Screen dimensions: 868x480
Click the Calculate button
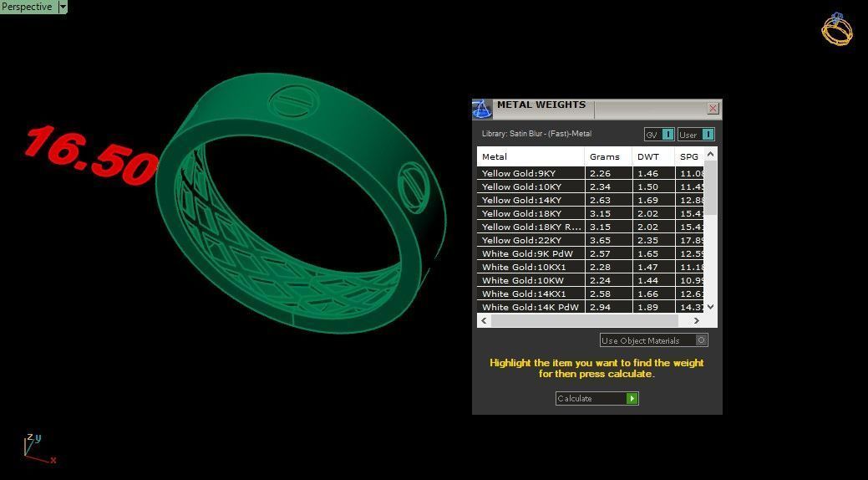point(596,399)
